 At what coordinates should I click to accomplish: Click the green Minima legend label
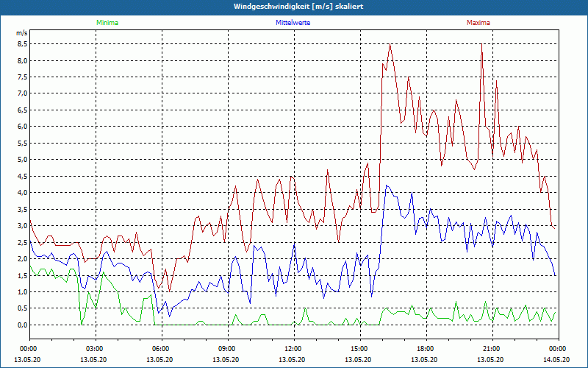(107, 23)
